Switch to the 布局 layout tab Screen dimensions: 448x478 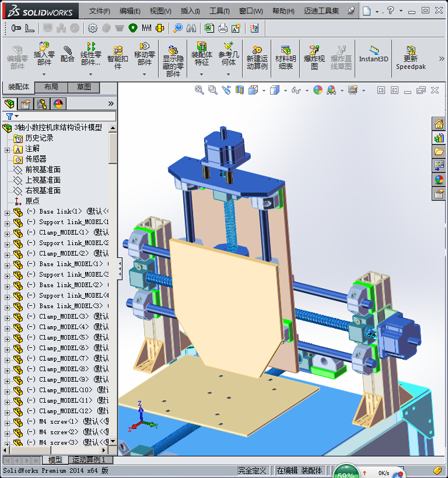51,87
